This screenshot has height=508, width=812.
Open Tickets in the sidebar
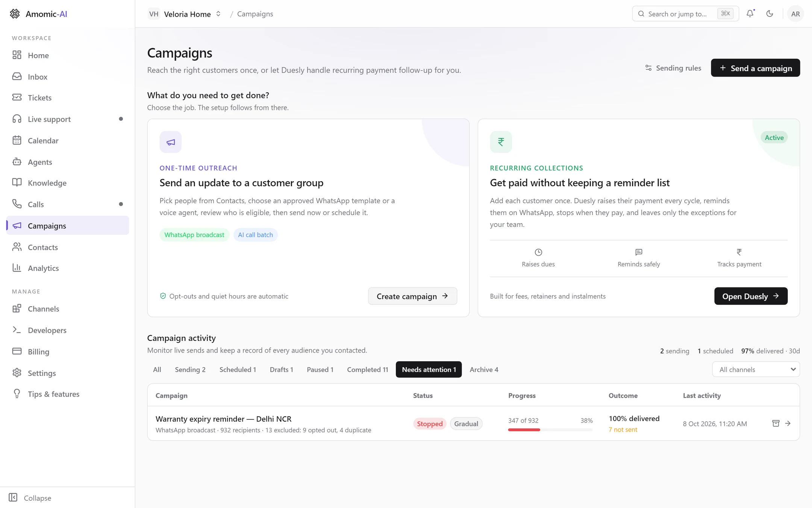pos(68,98)
